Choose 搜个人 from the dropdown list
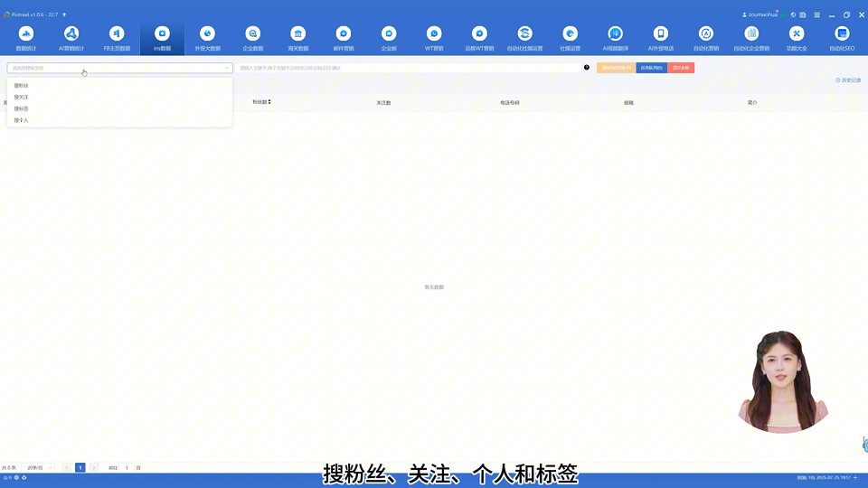The width and height of the screenshot is (868, 488). pos(119,120)
